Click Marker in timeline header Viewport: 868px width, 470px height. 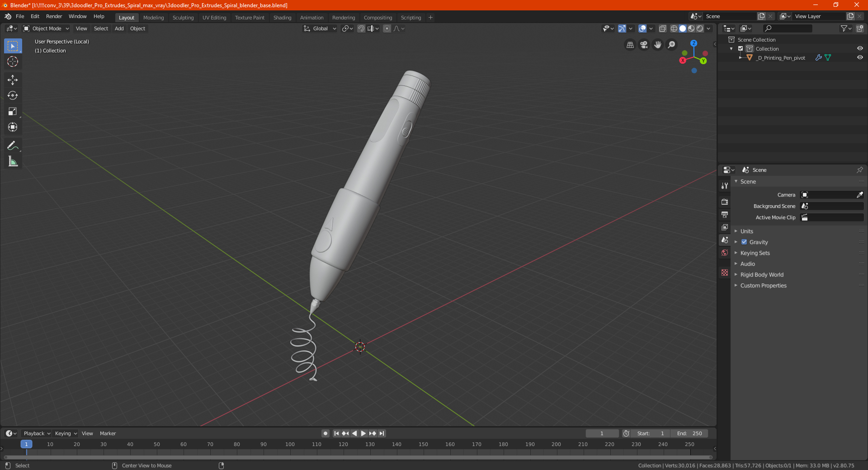point(108,433)
